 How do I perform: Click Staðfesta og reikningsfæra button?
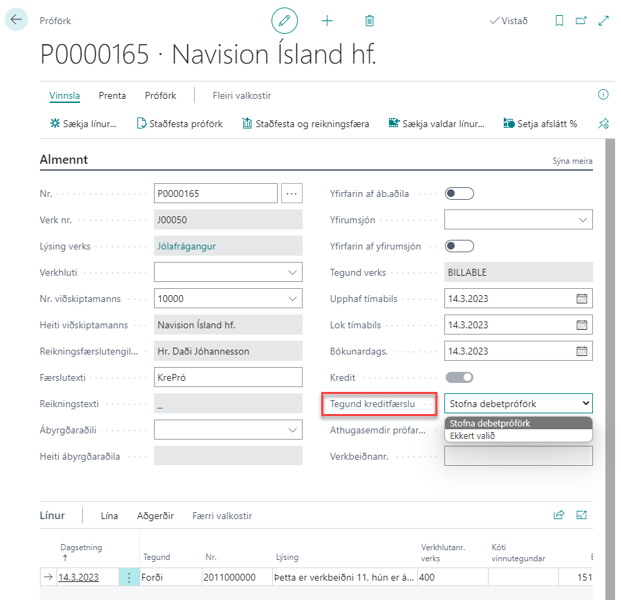coord(306,124)
